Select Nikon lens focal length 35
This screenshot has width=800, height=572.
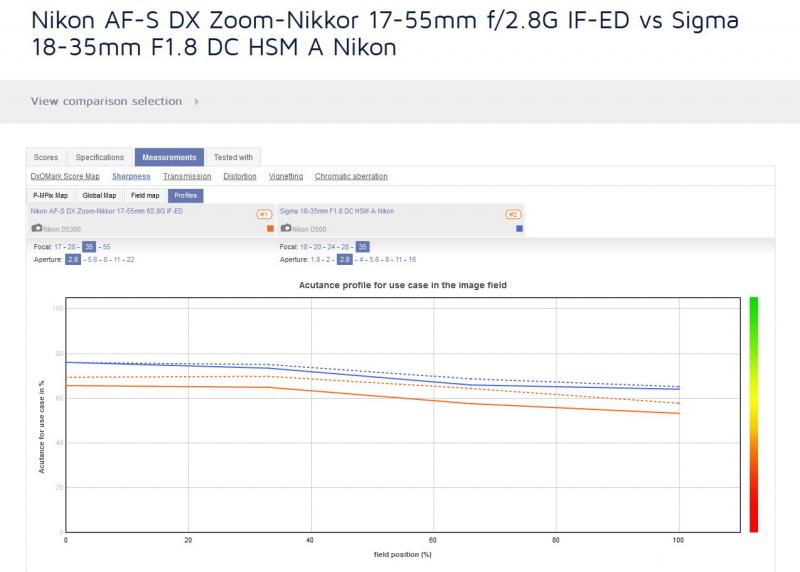89,247
